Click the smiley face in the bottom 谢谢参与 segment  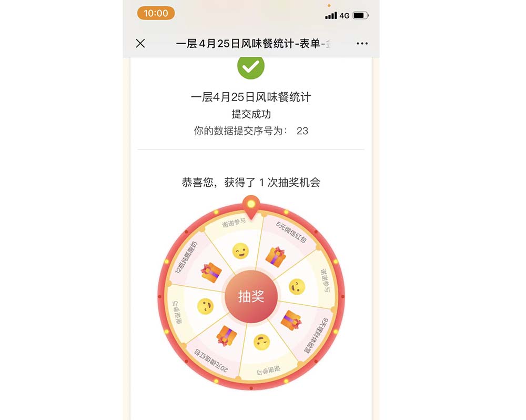(261, 342)
